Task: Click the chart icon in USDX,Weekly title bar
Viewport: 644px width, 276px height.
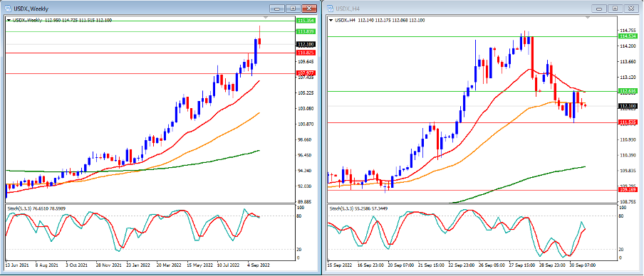Action: 8,9
